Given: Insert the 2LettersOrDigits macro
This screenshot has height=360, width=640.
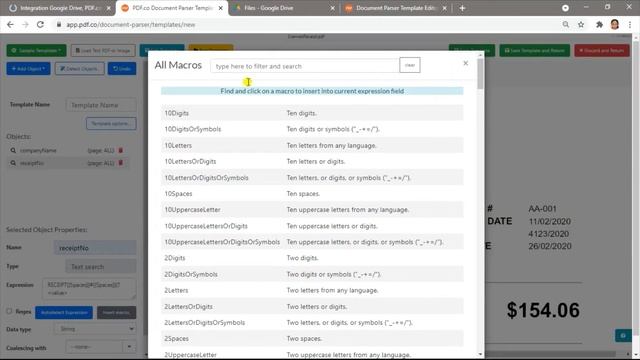Looking at the screenshot, I should [x=312, y=306].
